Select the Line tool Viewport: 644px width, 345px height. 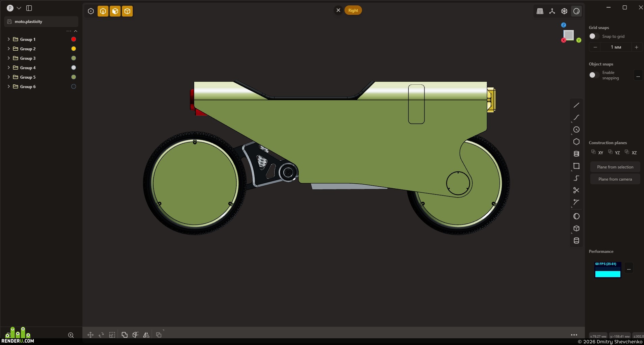coord(576,105)
